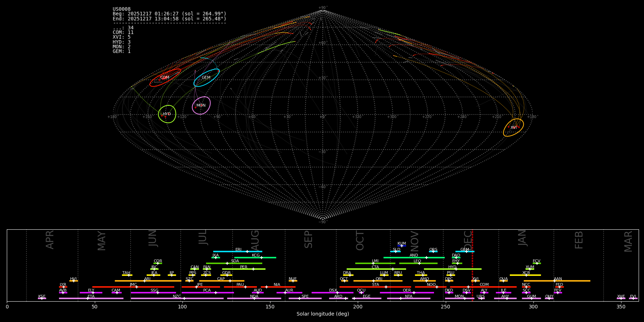
Task: Click the pink MON radiant ellipse
Action: 201,106
